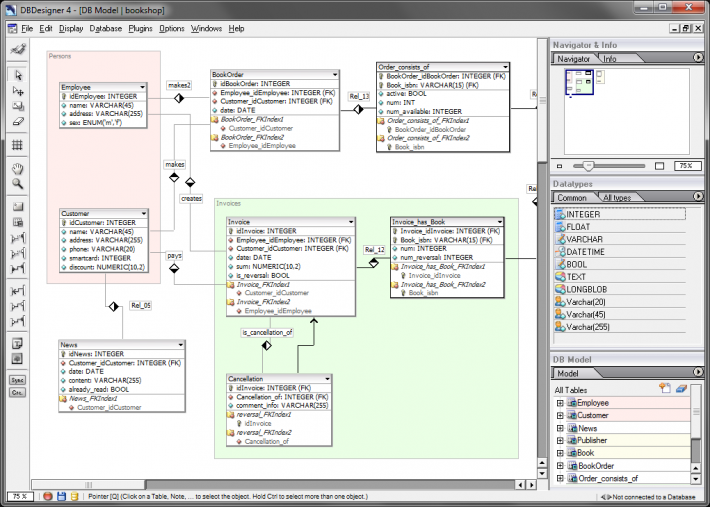Screen dimensions: 710x507
Task: Click the blue save icon in status bar
Action: (x=62, y=496)
